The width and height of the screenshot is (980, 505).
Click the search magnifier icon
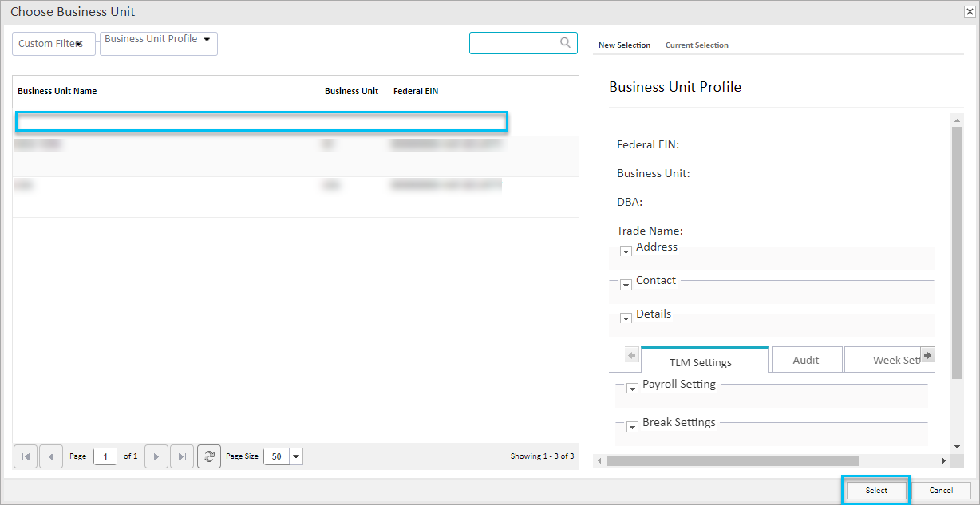pyautogui.click(x=565, y=43)
